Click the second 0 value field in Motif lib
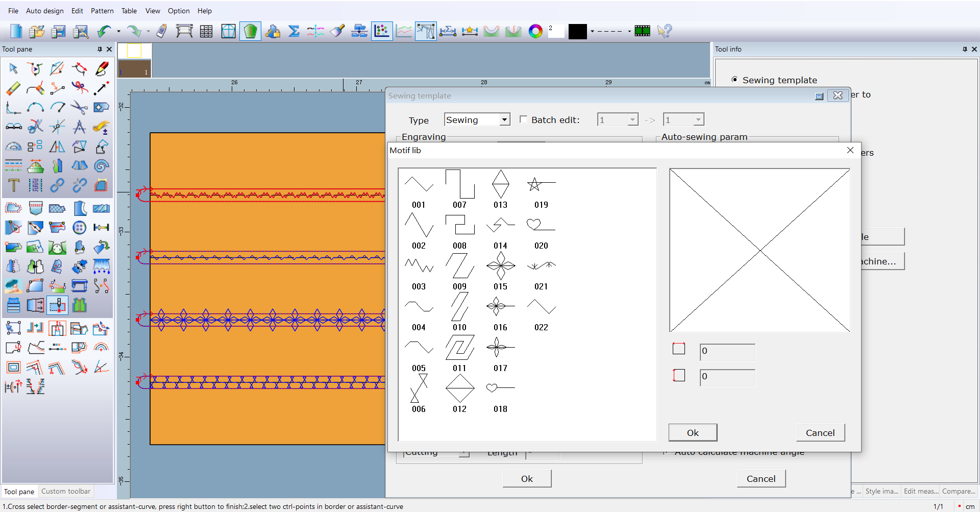The width and height of the screenshot is (980, 512). tap(727, 377)
